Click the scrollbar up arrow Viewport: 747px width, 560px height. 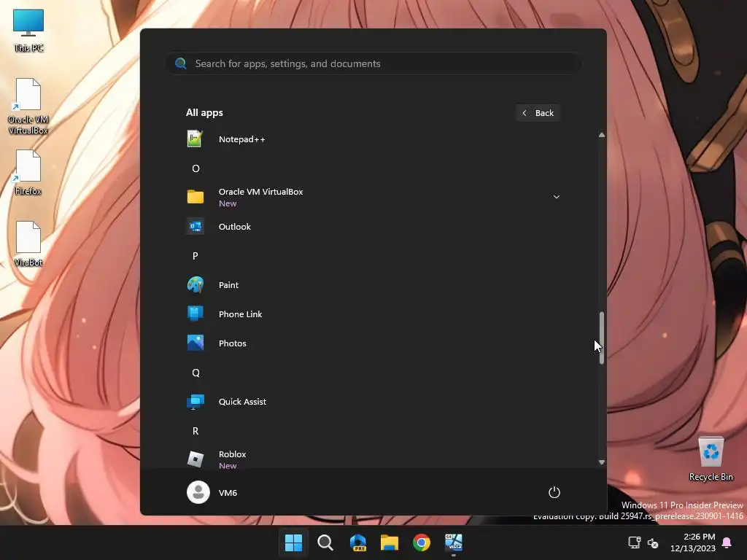click(x=602, y=135)
